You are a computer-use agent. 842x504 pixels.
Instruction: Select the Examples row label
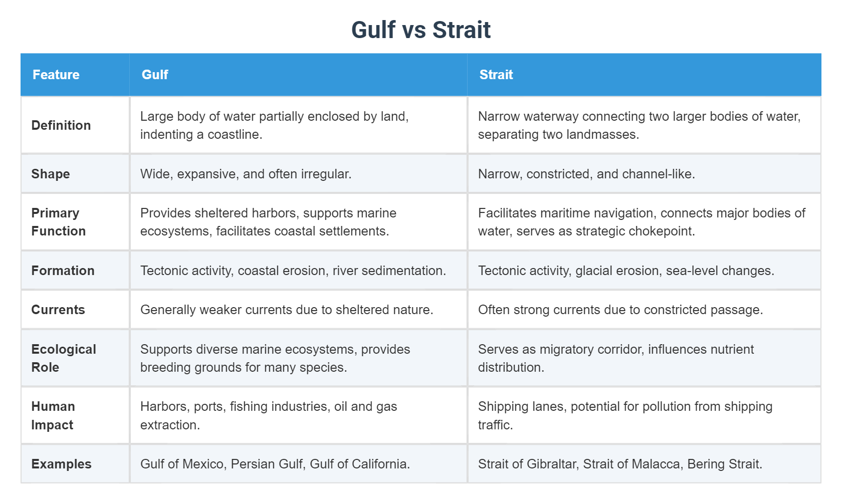[62, 464]
